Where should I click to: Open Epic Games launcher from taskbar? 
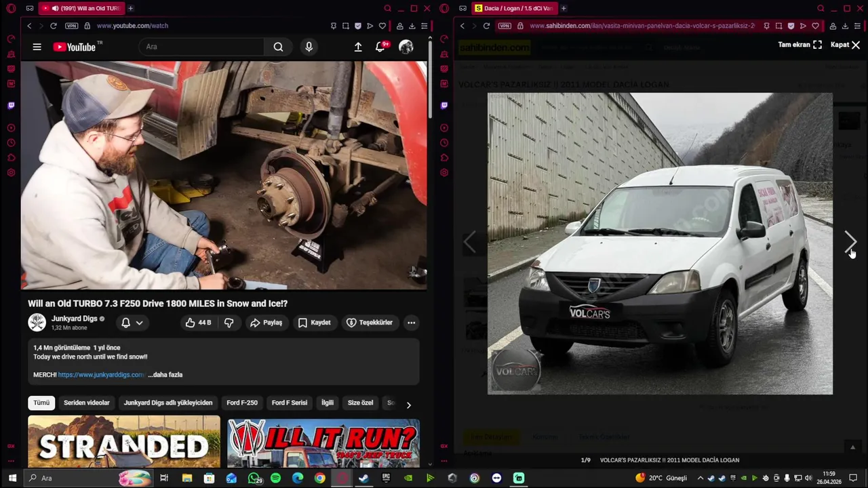coord(386,478)
